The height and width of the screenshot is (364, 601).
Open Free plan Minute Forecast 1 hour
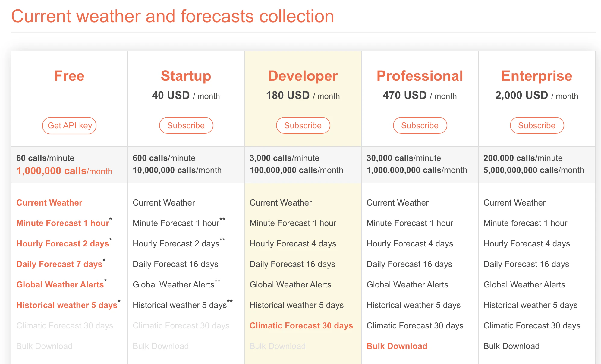tap(62, 223)
